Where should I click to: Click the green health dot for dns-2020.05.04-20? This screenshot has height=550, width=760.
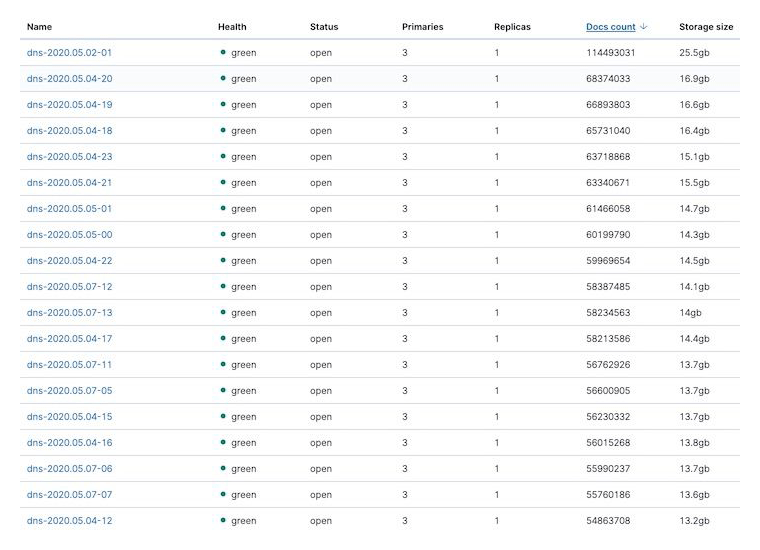coord(223,78)
